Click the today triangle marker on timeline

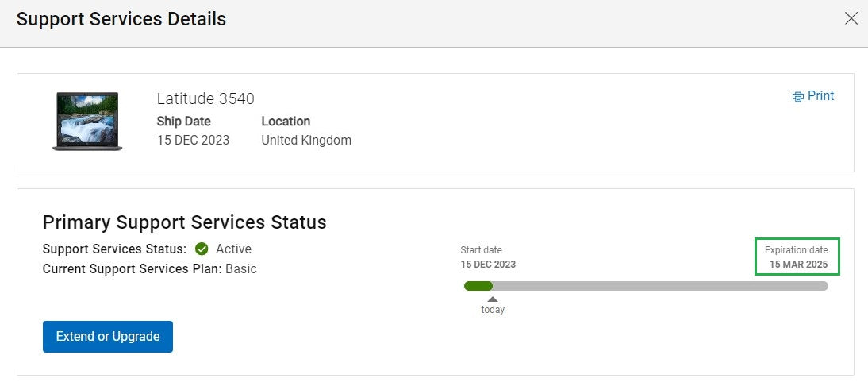[x=493, y=299]
